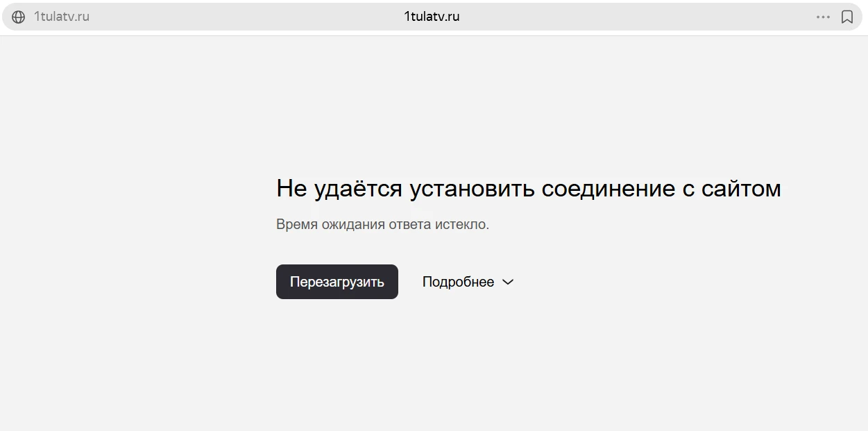This screenshot has height=431, width=868.
Task: Select the text 'Время ожидания ответа истекло.'
Action: (x=382, y=225)
